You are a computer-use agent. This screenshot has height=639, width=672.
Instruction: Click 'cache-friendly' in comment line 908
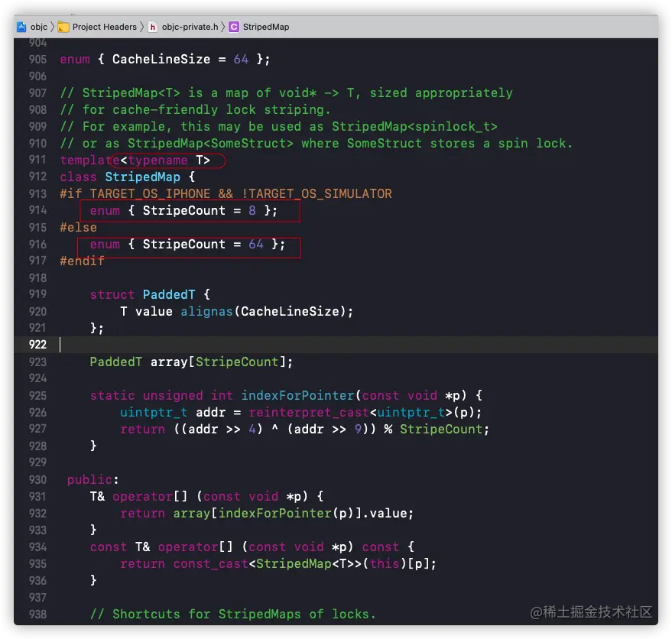tap(165, 110)
